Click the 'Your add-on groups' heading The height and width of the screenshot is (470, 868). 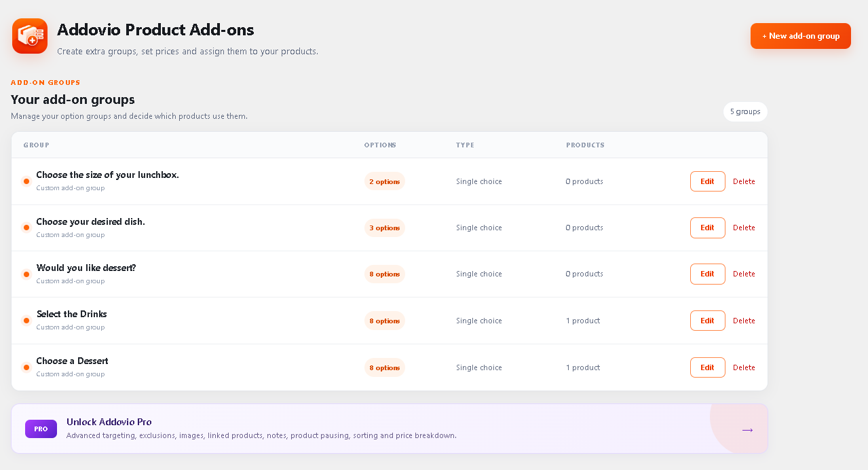click(x=73, y=100)
